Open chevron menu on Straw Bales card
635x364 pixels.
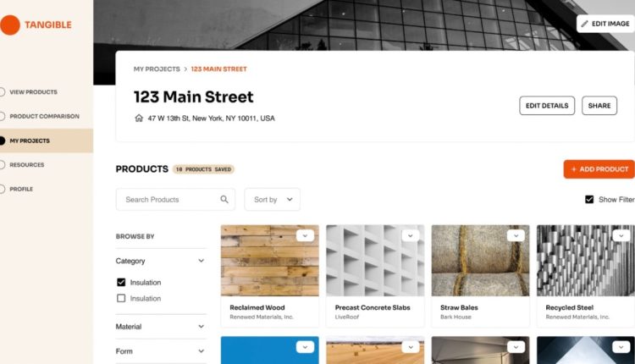click(x=516, y=235)
